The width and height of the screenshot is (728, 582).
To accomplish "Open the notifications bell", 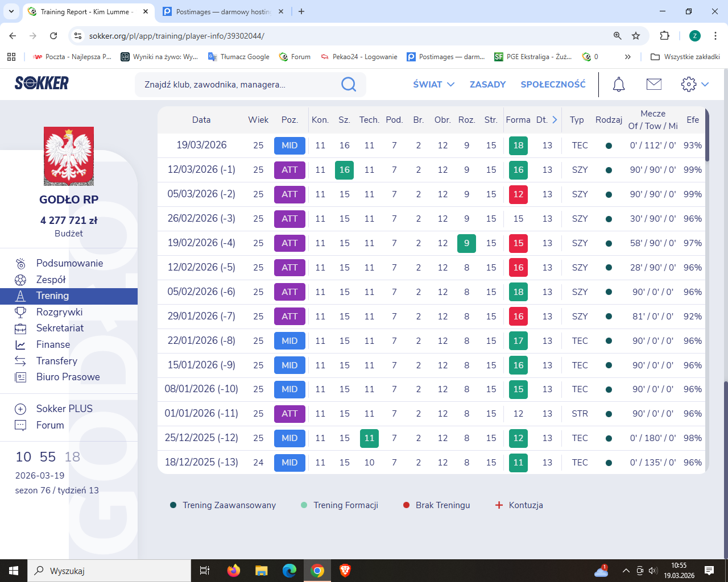I will coord(619,85).
